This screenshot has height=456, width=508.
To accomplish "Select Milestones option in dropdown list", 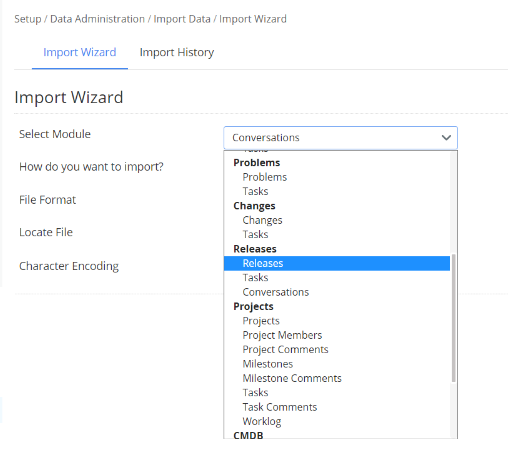I will pyautogui.click(x=268, y=364).
